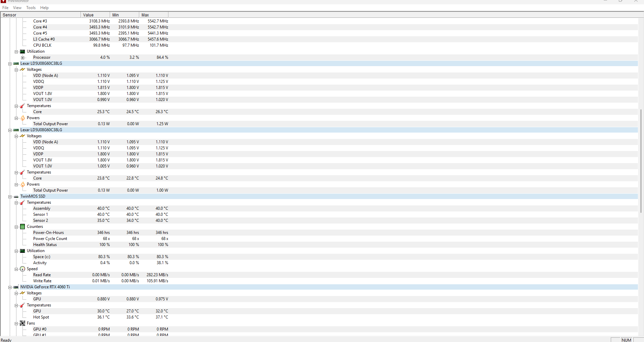Click the Voltages icon under the NVIDIA GPU

click(22, 293)
